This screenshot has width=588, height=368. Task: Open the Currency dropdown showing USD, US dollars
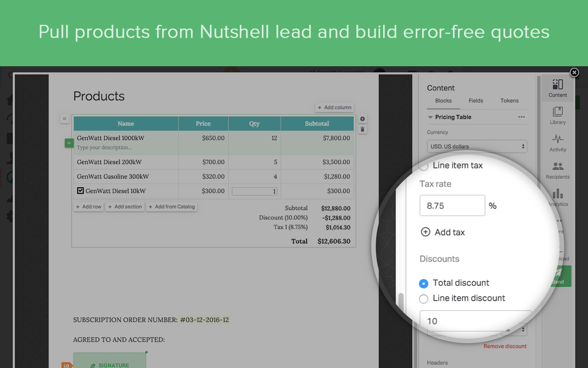pos(477,146)
